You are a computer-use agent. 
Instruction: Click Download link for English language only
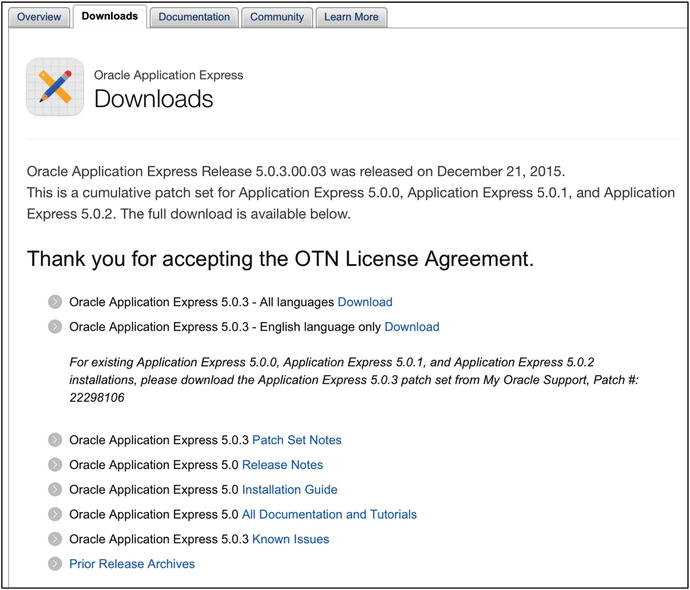(412, 327)
